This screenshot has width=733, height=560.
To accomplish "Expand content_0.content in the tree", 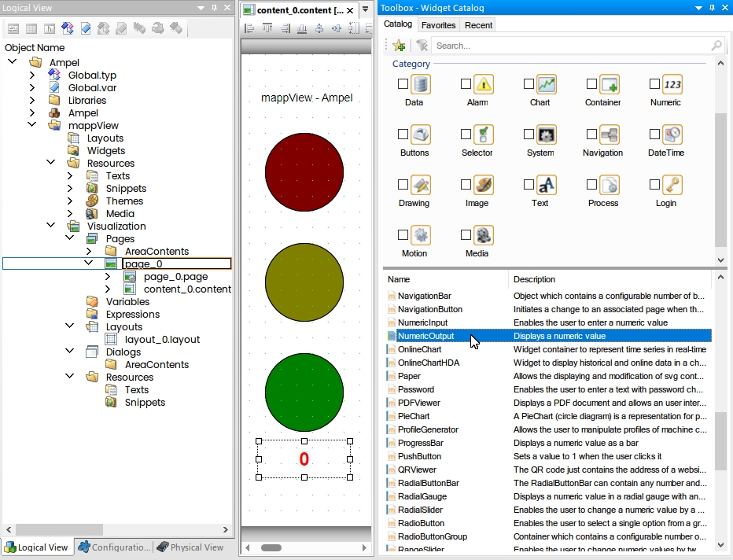I will click(108, 289).
